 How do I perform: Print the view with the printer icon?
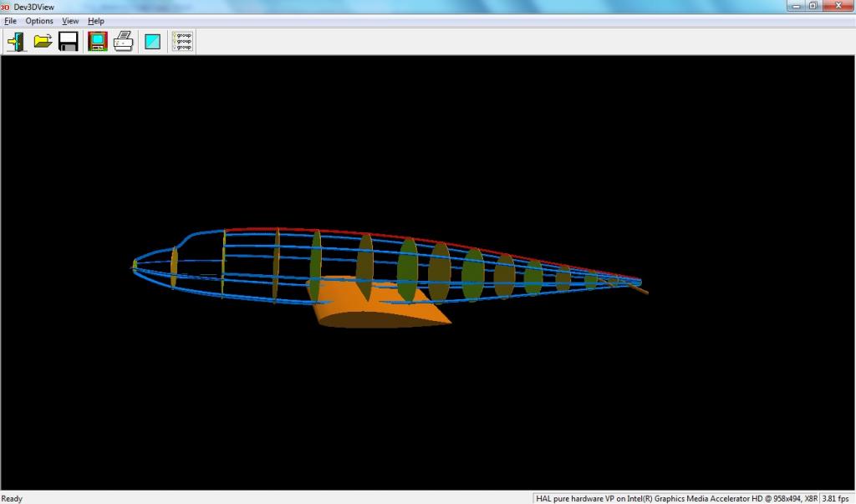pyautogui.click(x=124, y=41)
